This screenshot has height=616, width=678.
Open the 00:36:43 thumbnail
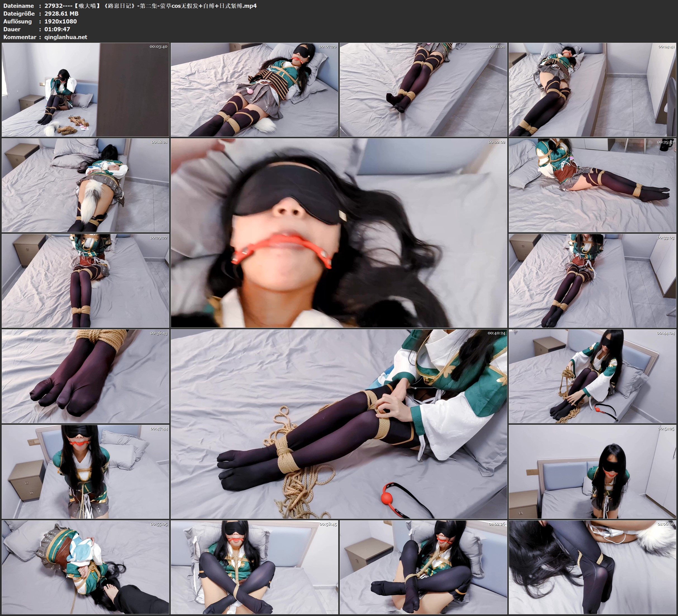click(x=85, y=376)
